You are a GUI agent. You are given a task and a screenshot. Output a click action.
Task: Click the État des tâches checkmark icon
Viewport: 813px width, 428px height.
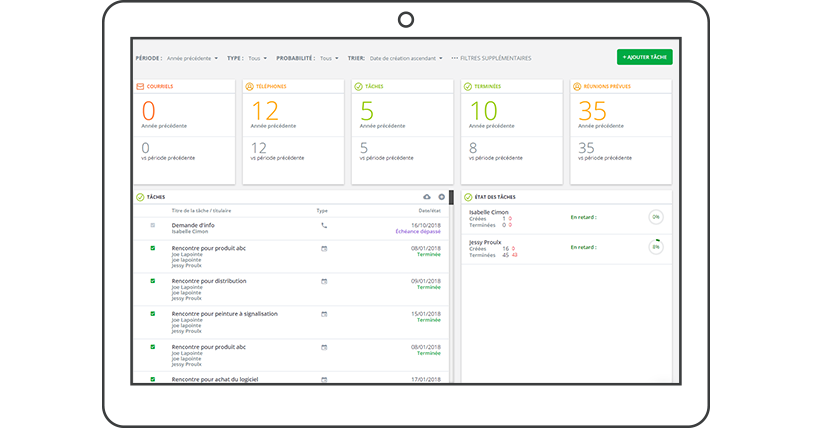pyautogui.click(x=468, y=197)
